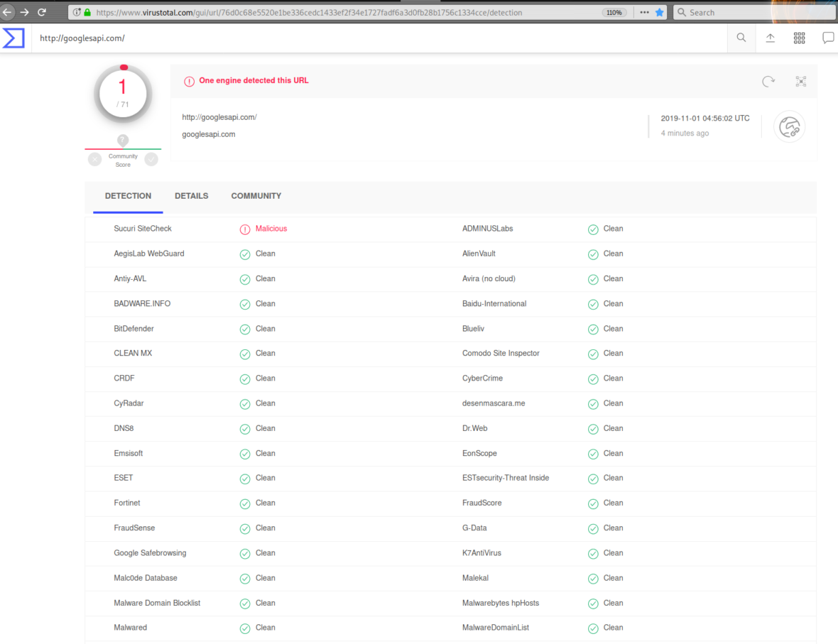Click the graph relations icon
This screenshot has width=838, height=644.
click(x=801, y=82)
